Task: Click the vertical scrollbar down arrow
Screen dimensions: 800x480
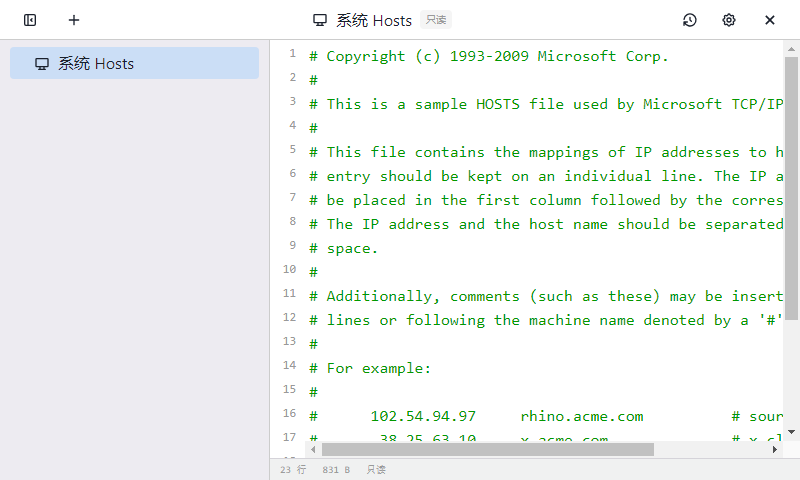Action: (791, 432)
